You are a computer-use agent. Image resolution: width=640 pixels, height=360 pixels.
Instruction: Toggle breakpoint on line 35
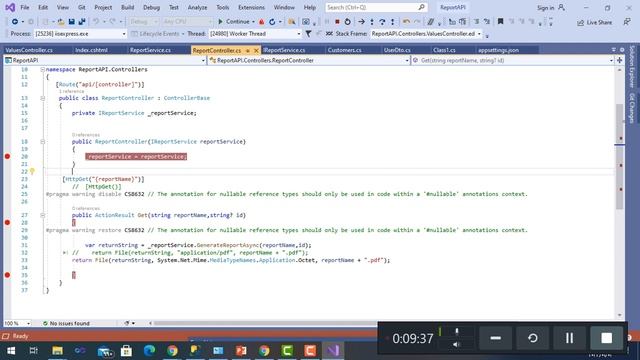(7, 275)
